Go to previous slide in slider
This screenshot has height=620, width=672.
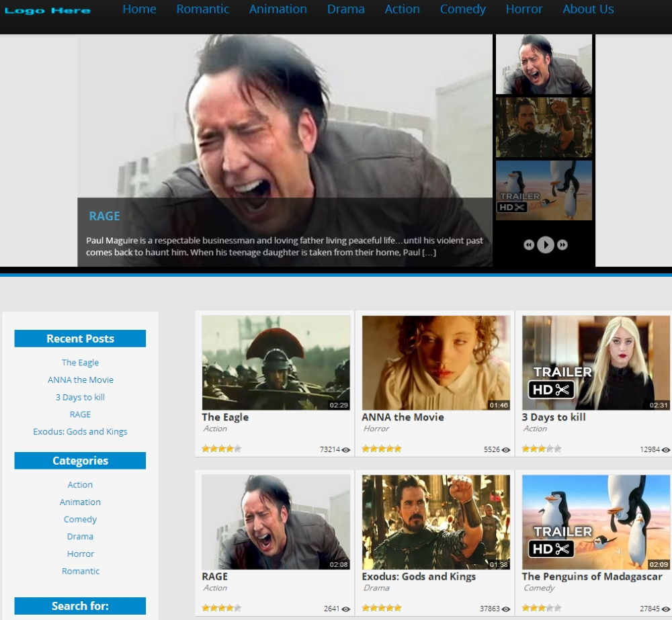pyautogui.click(x=529, y=245)
